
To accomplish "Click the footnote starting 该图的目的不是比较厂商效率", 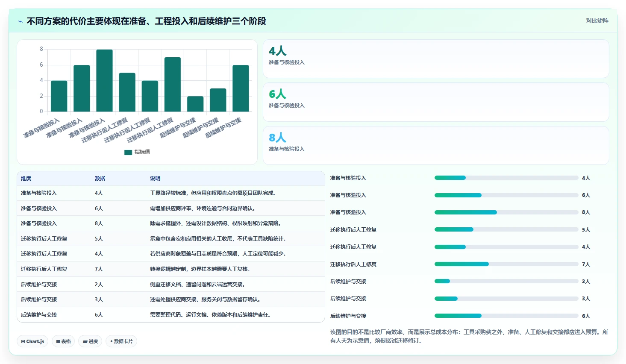I will pyautogui.click(x=469, y=336).
